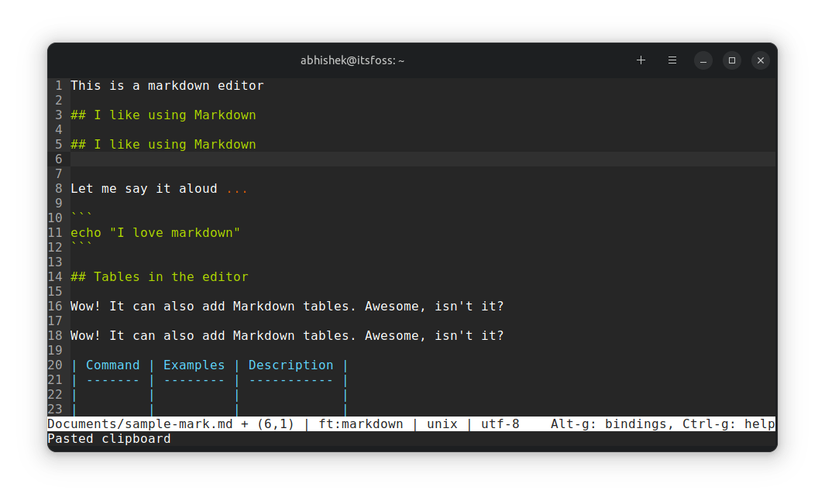Click the utf-8 encoding indicator
The image size is (825, 504).
point(500,424)
